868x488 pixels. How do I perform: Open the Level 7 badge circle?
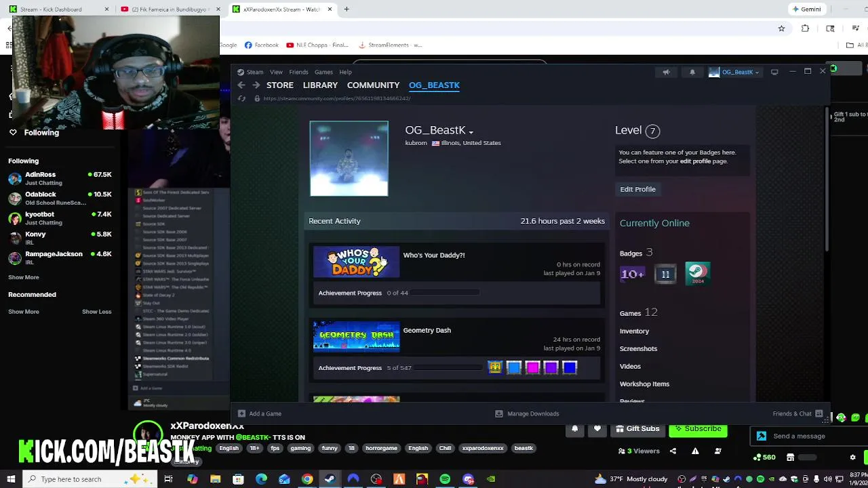point(652,131)
